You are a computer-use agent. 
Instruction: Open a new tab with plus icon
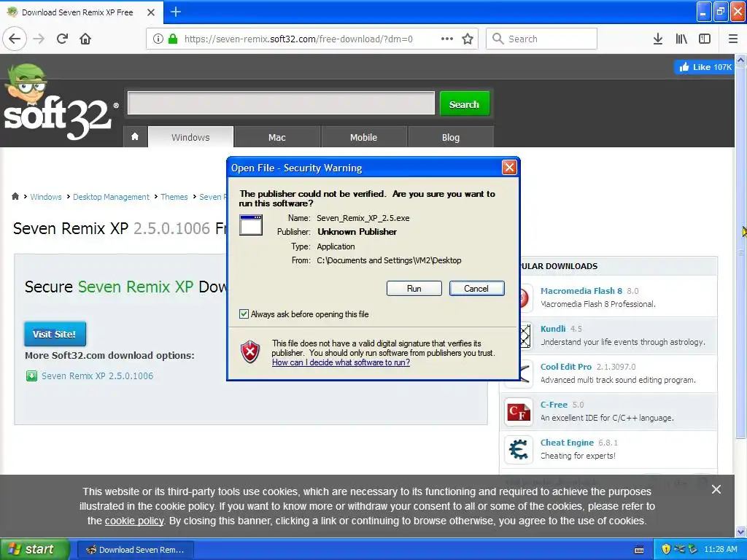175,12
